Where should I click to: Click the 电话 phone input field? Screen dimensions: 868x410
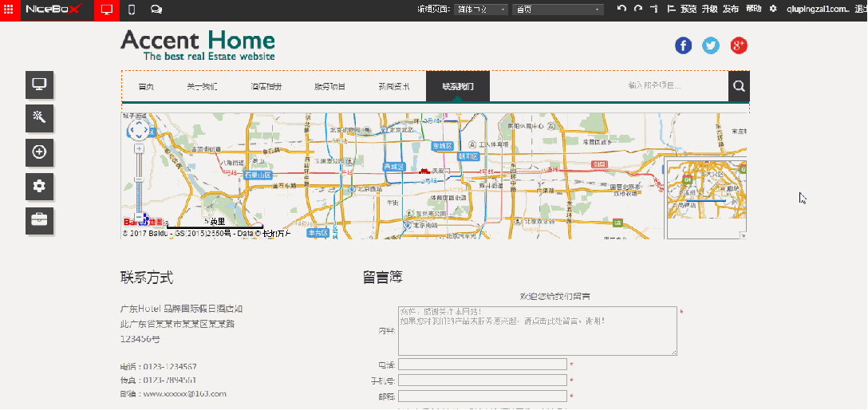(x=482, y=365)
